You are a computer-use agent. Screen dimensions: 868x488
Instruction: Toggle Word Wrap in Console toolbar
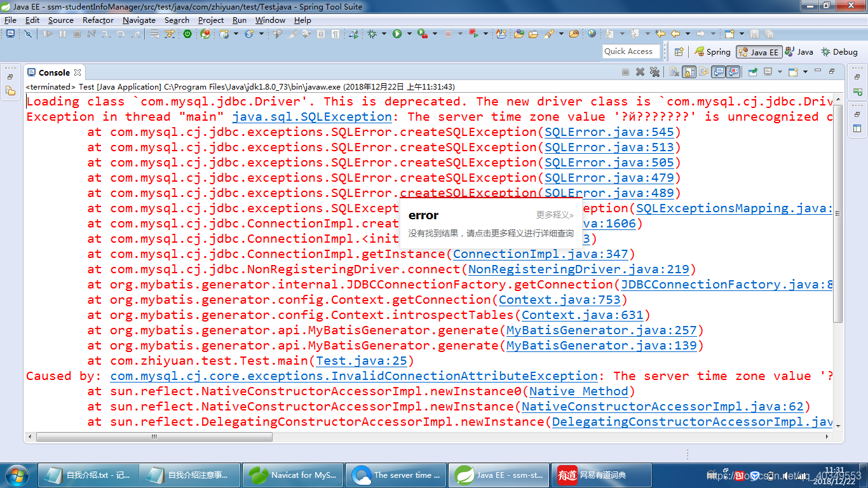tap(703, 72)
